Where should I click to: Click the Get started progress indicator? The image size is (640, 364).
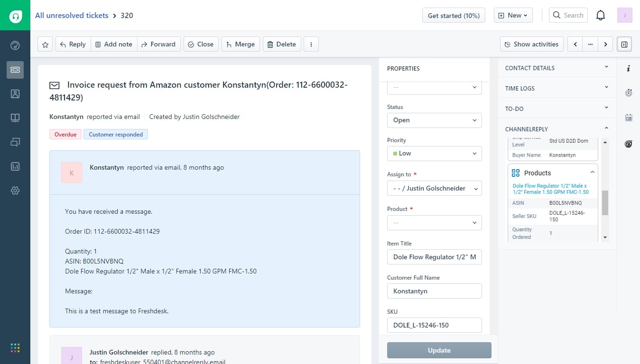(x=454, y=15)
